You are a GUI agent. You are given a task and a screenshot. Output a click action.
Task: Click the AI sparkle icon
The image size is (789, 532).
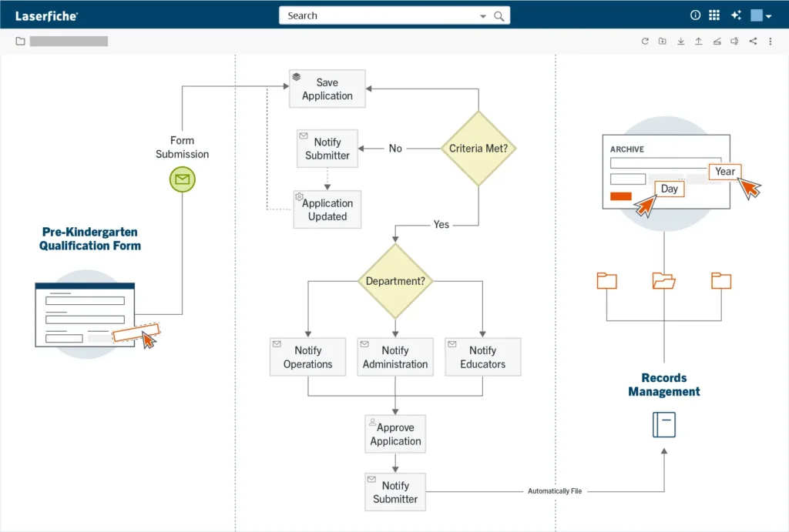tap(736, 15)
